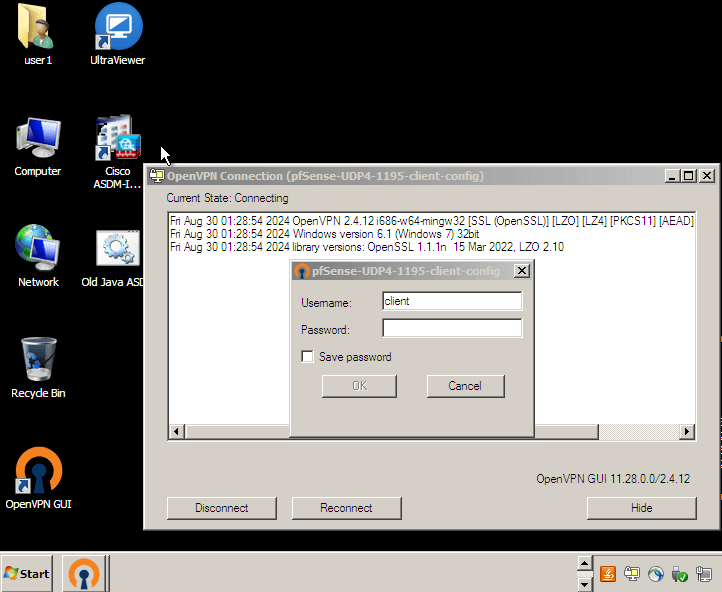Maximize the OpenVPN Connection window

689,176
